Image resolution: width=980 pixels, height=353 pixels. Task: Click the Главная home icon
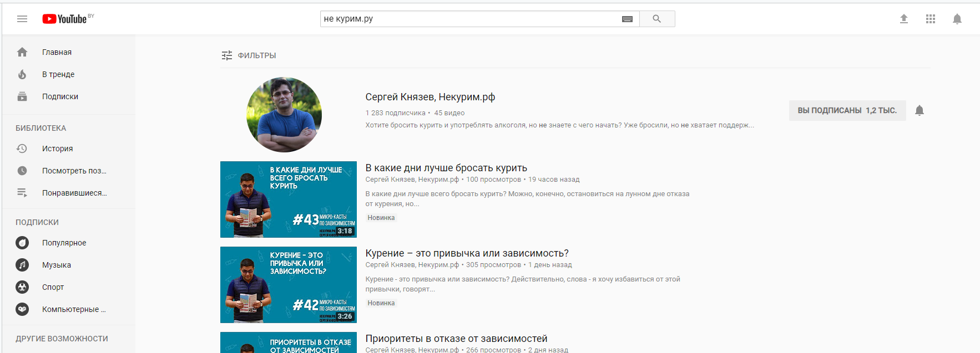[x=22, y=52]
